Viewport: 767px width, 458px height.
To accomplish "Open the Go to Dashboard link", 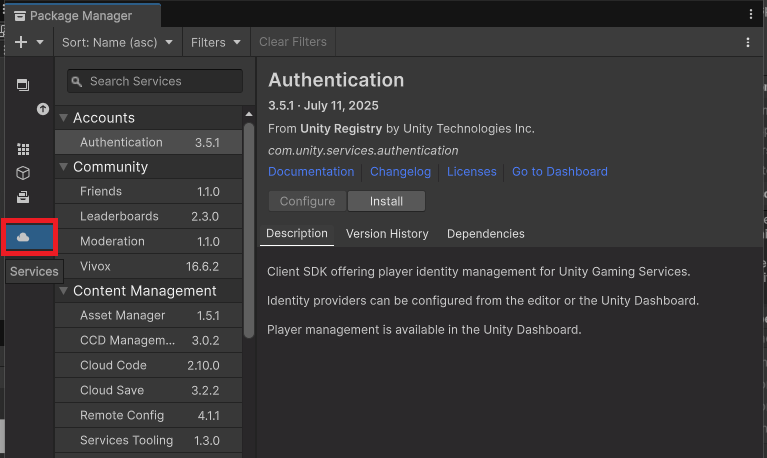I will (560, 172).
